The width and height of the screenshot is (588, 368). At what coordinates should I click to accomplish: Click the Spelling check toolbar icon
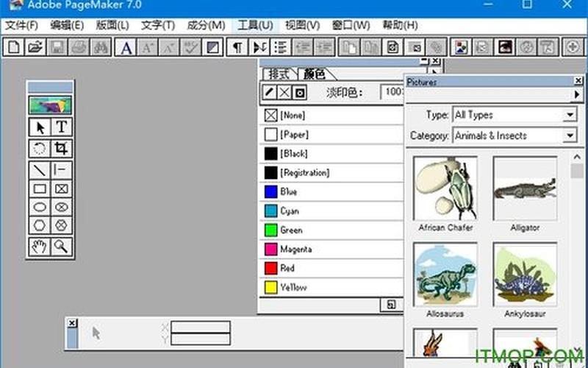click(190, 47)
